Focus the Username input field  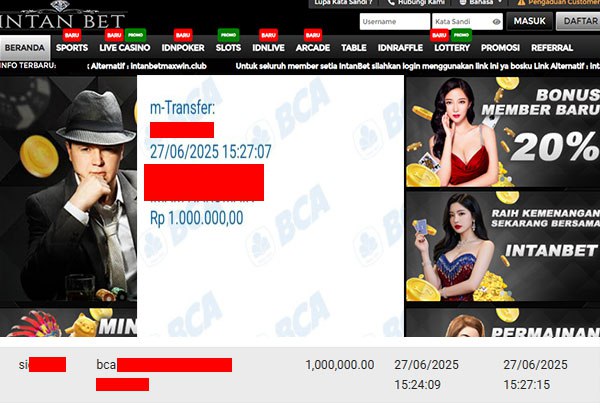[x=395, y=21]
